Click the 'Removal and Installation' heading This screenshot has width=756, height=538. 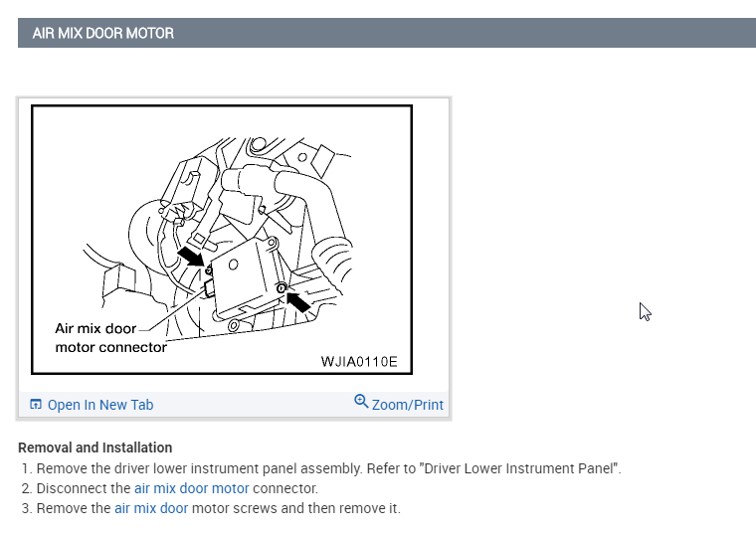pos(94,448)
